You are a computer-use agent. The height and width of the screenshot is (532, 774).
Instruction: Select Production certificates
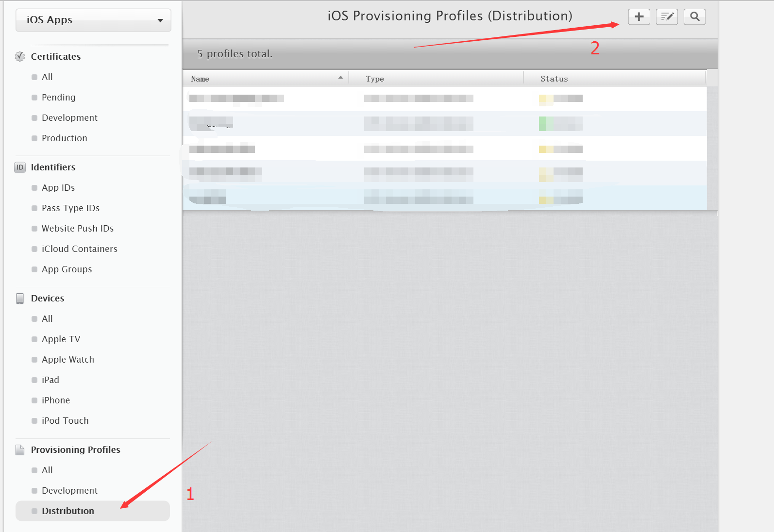click(x=64, y=138)
